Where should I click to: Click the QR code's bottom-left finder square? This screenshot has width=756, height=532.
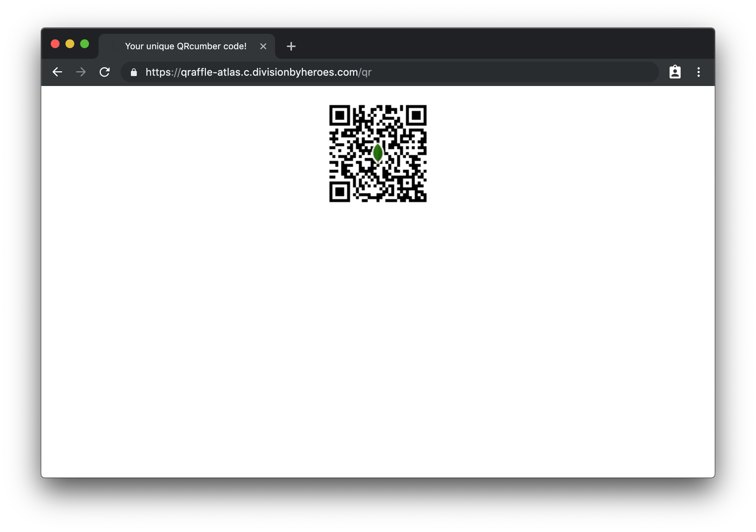click(340, 191)
